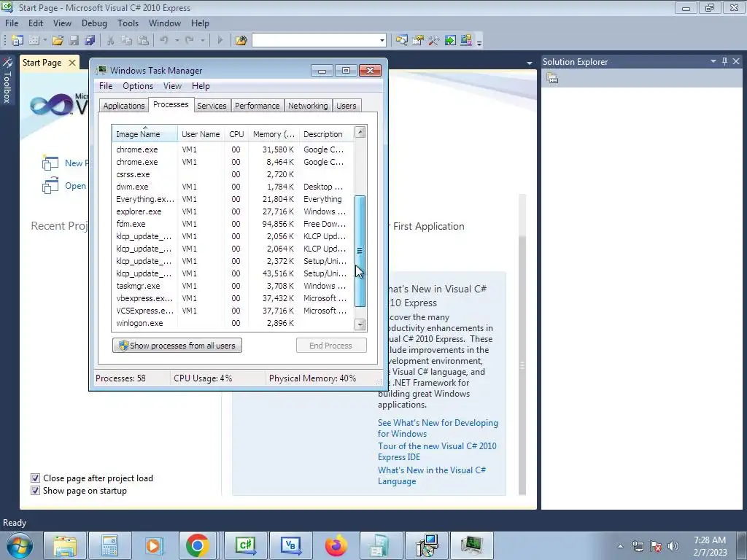Open the Redo history dropdown arrow
747x560 pixels.
pyautogui.click(x=203, y=41)
